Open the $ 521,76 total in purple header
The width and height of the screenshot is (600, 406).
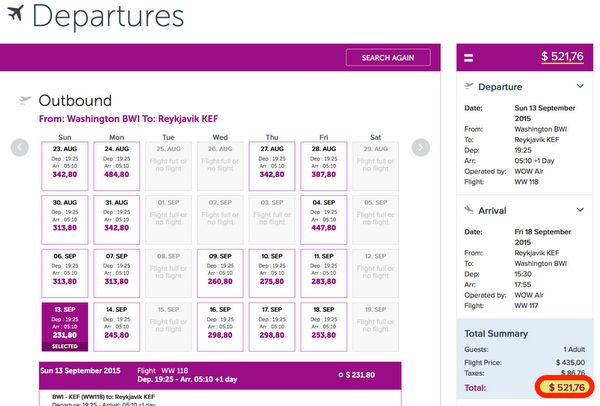(x=562, y=57)
